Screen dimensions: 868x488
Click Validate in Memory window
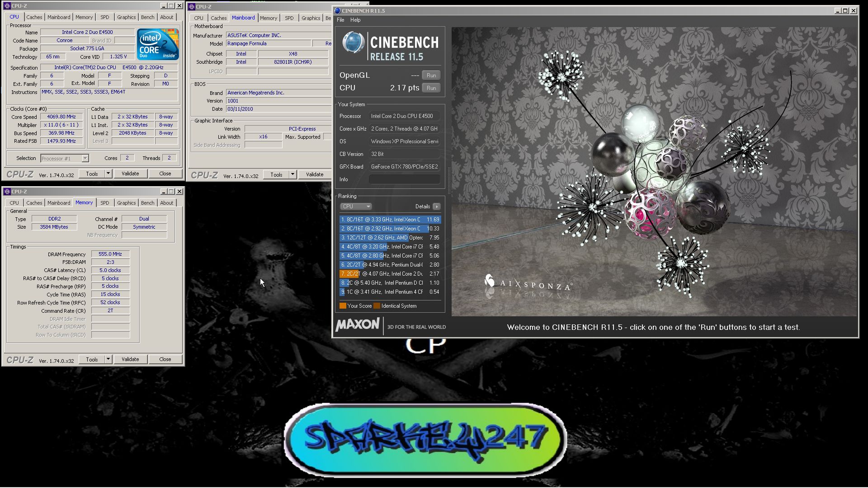[x=130, y=359]
